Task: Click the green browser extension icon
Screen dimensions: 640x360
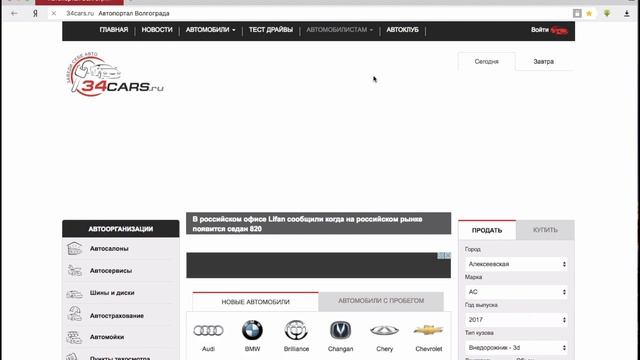Action: (607, 13)
